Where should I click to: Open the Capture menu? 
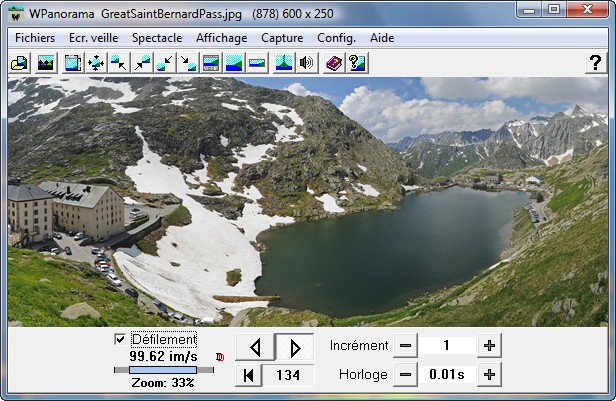coord(282,38)
